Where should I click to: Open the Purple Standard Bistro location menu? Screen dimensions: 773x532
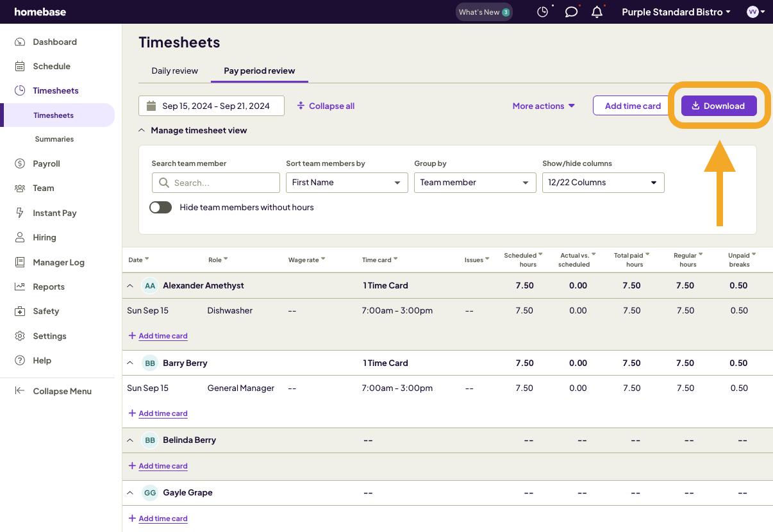point(676,12)
